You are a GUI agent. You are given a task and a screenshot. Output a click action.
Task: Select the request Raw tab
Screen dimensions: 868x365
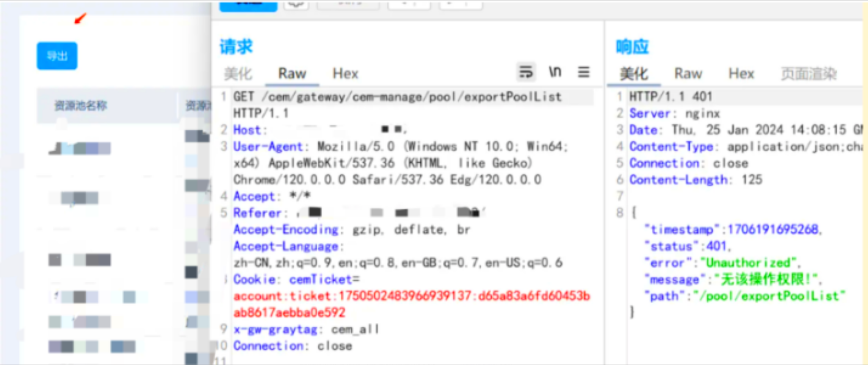tap(292, 74)
